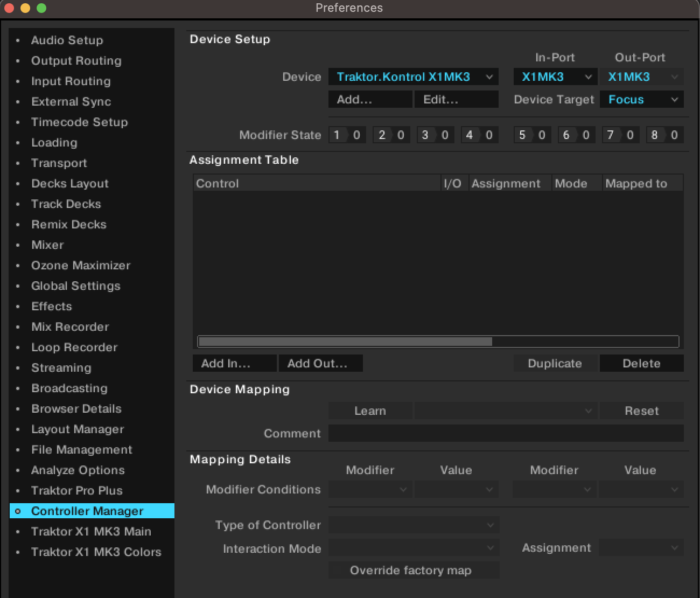Change Device Target from Focus

point(642,99)
